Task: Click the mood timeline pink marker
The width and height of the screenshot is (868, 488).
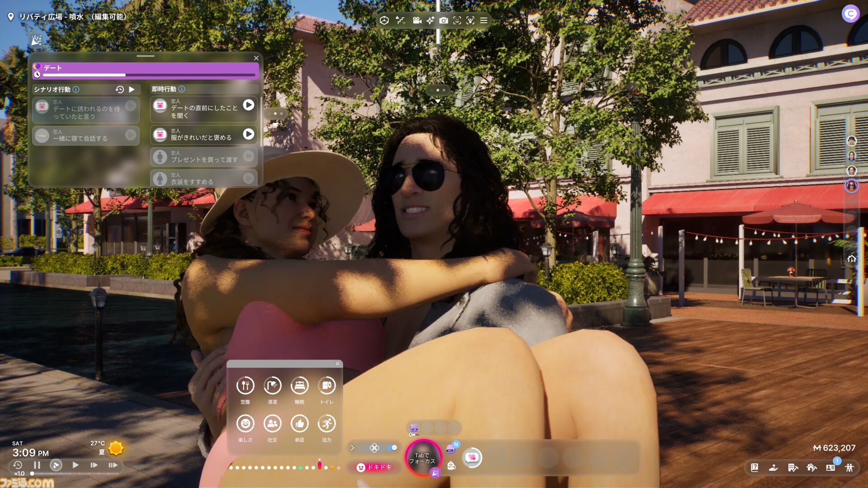Action: (x=320, y=465)
